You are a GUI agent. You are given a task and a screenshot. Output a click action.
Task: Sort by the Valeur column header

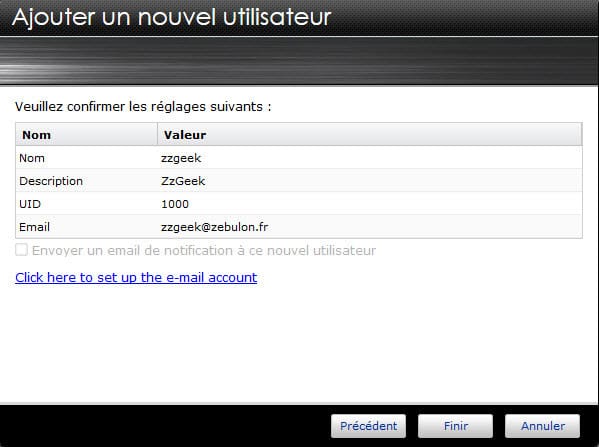(x=370, y=134)
